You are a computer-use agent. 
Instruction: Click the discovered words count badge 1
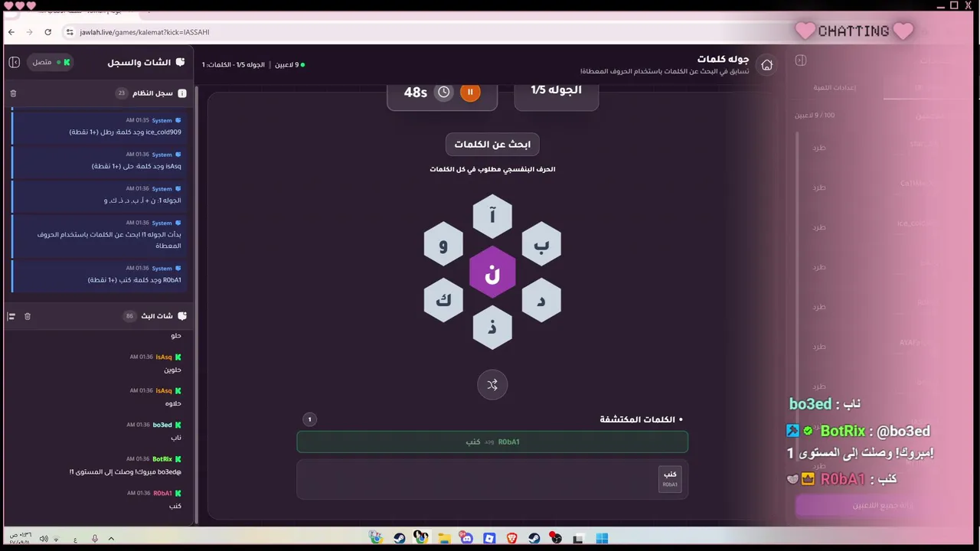[x=309, y=419]
